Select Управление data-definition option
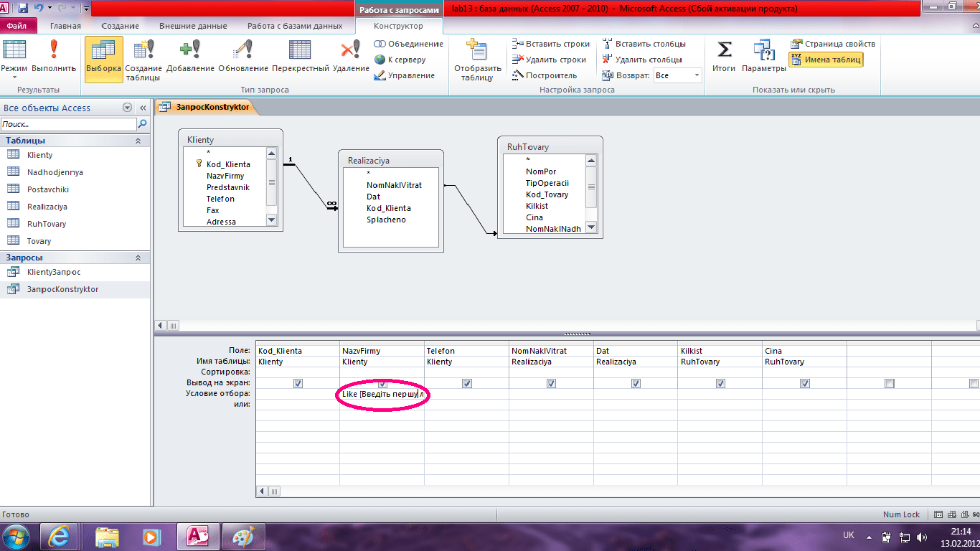The height and width of the screenshot is (551, 980). pos(405,75)
